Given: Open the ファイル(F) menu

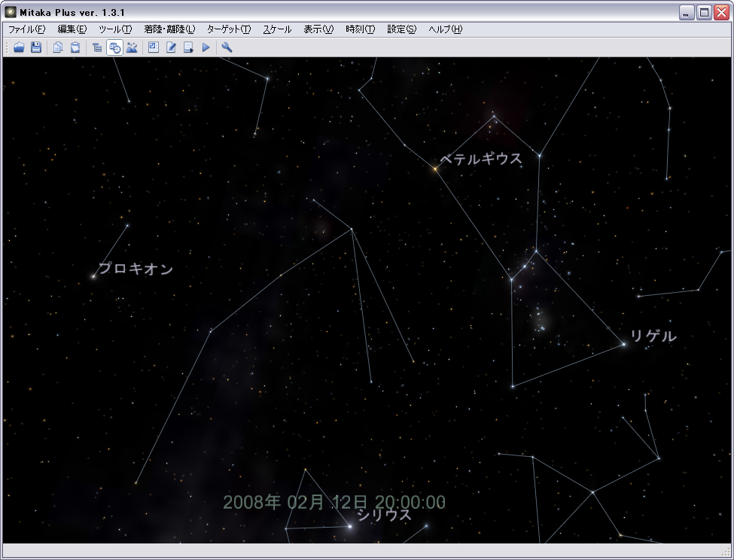Looking at the screenshot, I should [26, 29].
